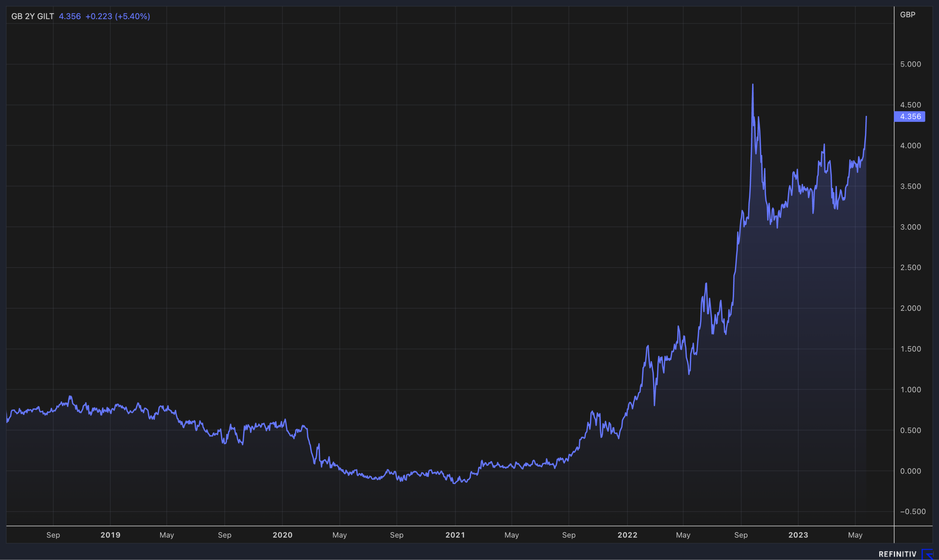The image size is (939, 560).
Task: Click the 5.000 y-axis label
Action: tap(910, 64)
